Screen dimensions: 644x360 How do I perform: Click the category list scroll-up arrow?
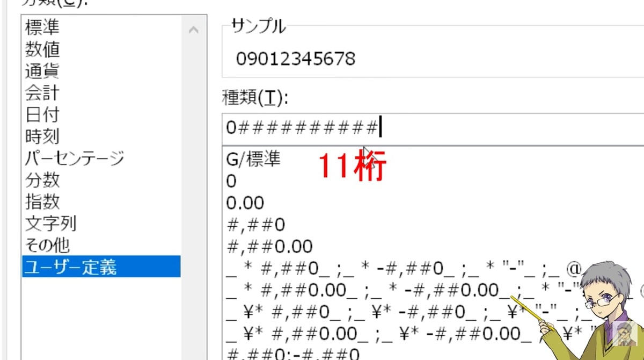click(x=194, y=30)
